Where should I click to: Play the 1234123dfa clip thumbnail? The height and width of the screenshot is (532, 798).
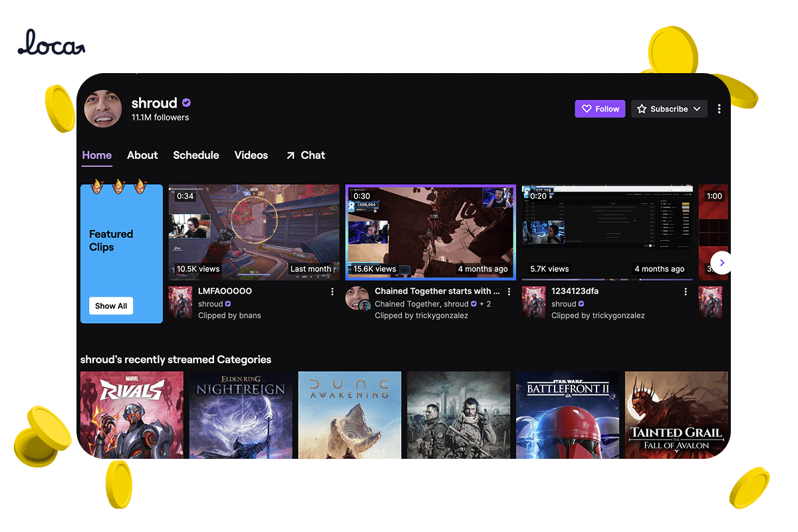point(607,232)
